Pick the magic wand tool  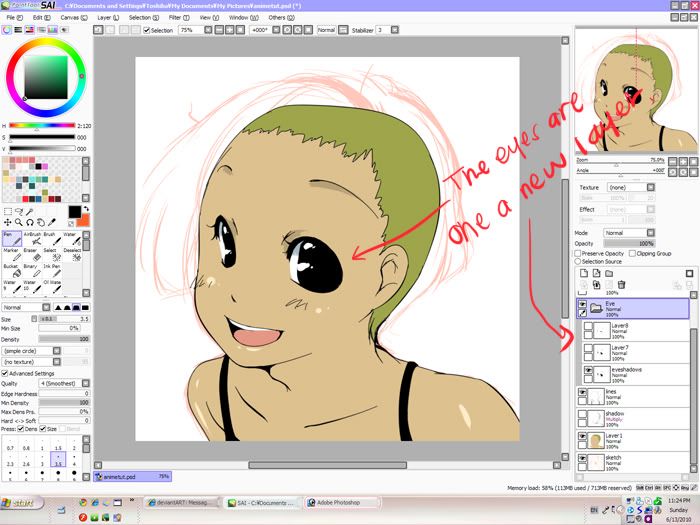click(x=29, y=212)
